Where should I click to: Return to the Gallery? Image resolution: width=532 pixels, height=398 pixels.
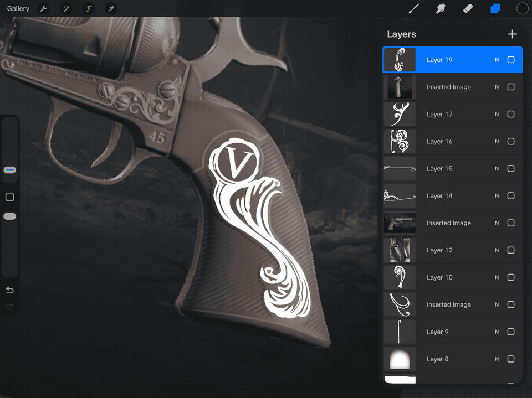point(18,9)
